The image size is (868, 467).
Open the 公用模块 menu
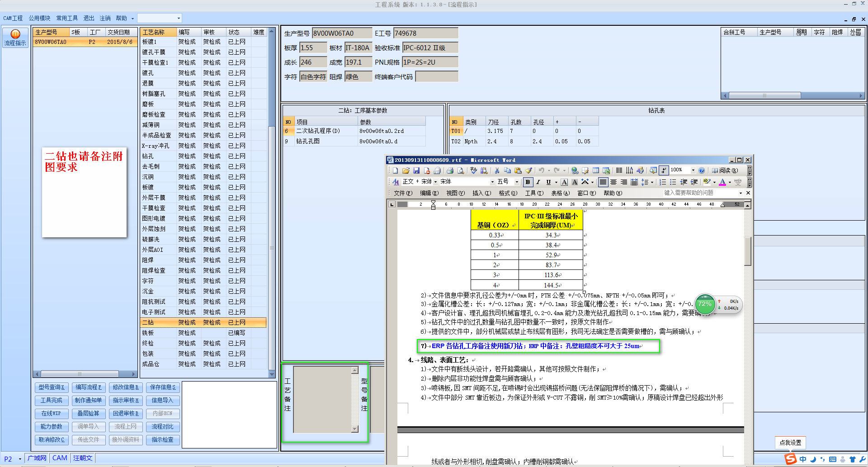[39, 18]
